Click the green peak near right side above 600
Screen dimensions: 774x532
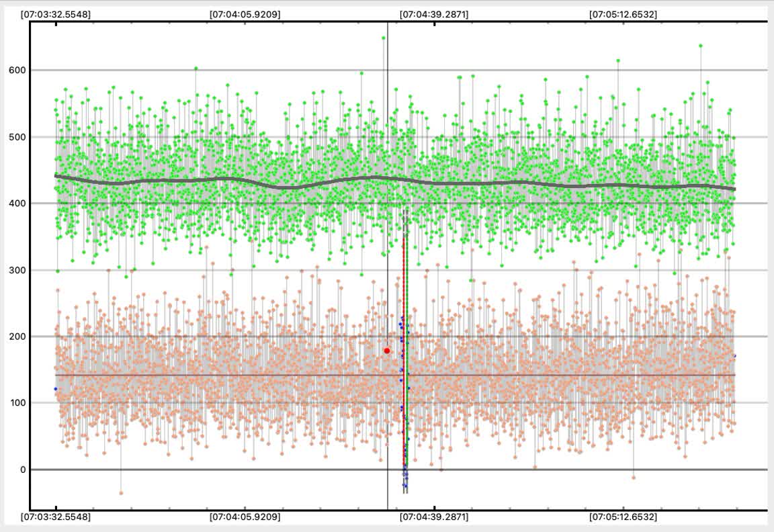[x=700, y=46]
